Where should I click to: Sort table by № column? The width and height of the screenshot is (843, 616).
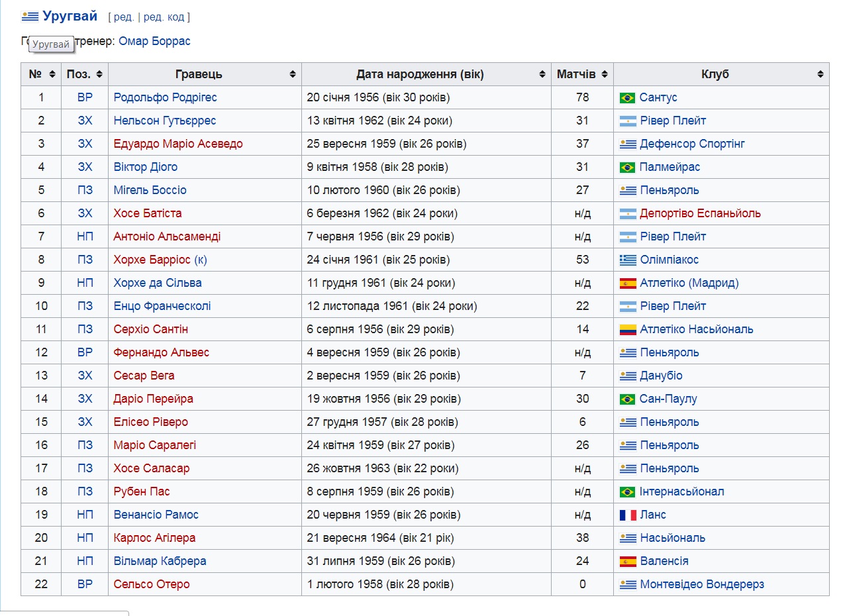tap(40, 74)
